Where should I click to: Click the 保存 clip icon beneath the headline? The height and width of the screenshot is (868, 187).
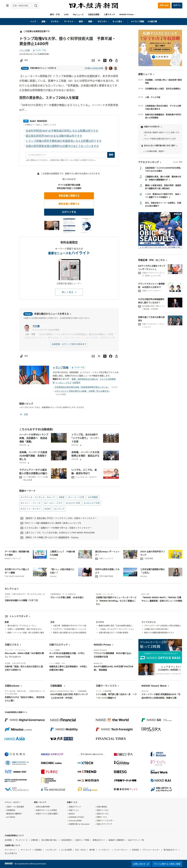[x=21, y=60]
